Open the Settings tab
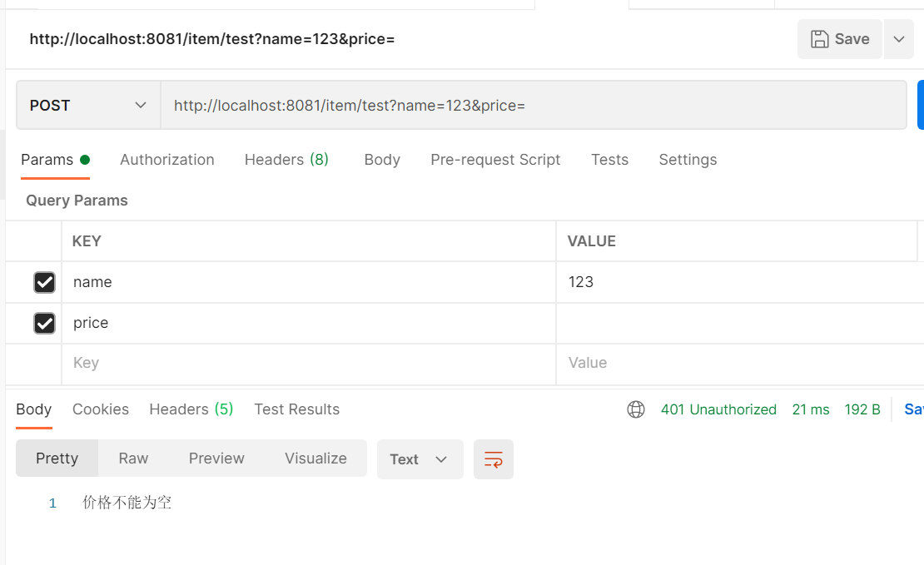This screenshot has width=924, height=565. click(x=688, y=160)
